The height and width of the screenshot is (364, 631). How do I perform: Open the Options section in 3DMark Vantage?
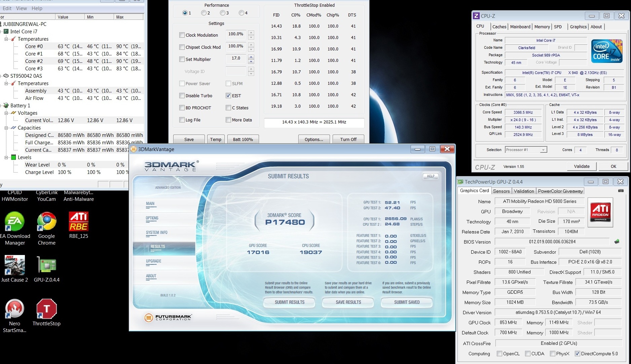click(x=152, y=218)
